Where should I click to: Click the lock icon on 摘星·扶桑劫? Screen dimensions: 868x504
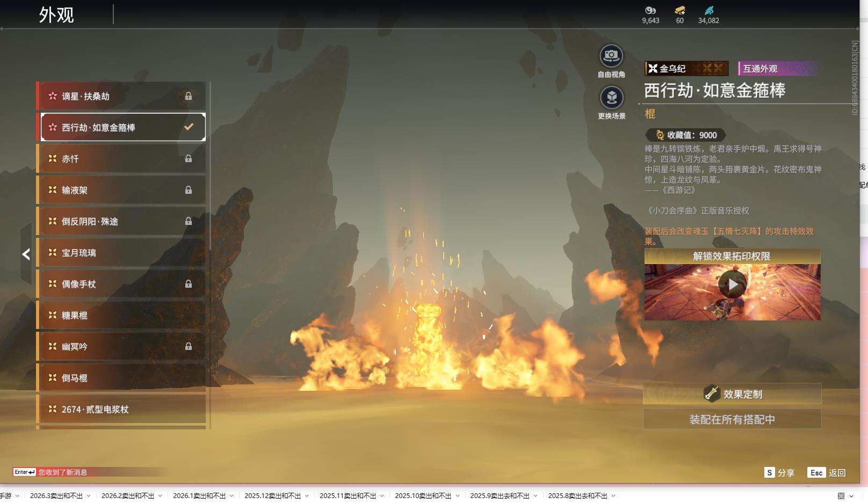click(189, 96)
